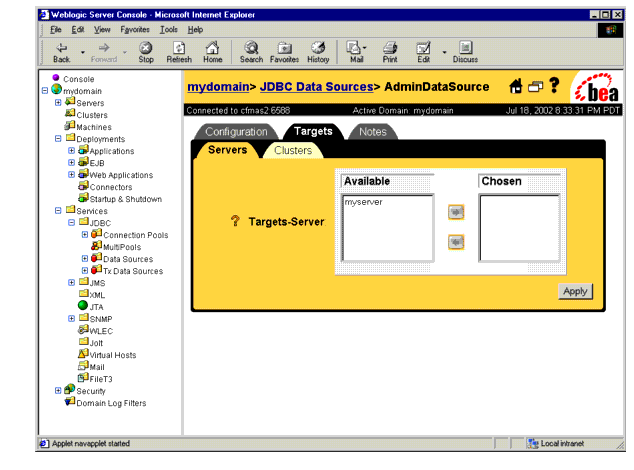Select the Clusters node in tree

(92, 115)
